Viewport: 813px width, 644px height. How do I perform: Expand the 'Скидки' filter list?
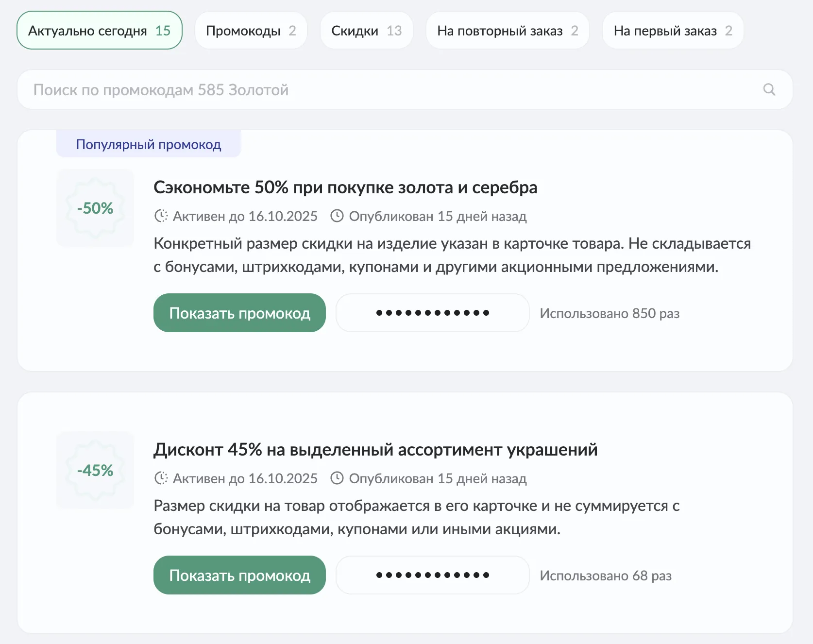pos(366,30)
